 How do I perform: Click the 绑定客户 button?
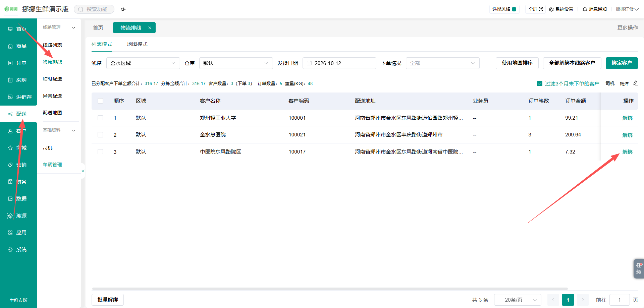622,63
